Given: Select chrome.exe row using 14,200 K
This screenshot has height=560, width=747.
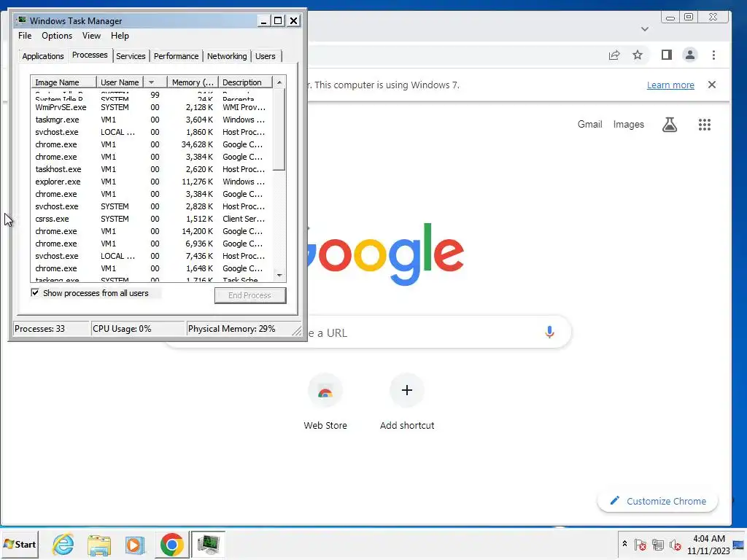Looking at the screenshot, I should [x=152, y=231].
